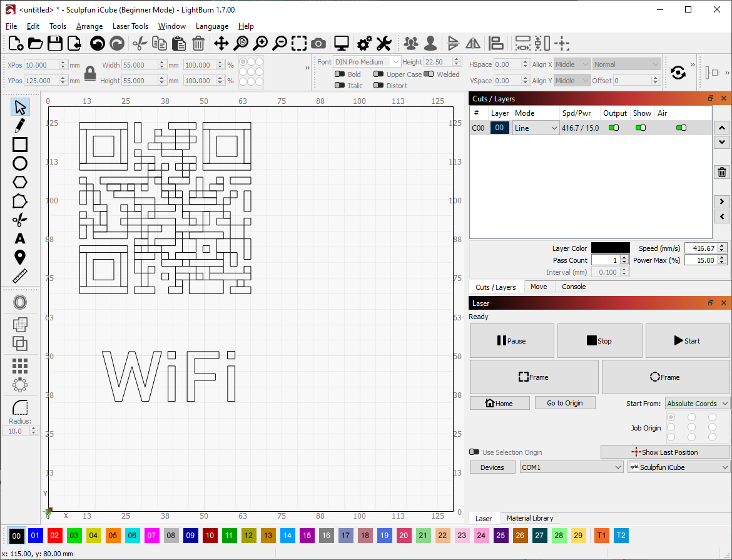732x560 pixels.
Task: Open the COM1 port dropdown
Action: 571,467
